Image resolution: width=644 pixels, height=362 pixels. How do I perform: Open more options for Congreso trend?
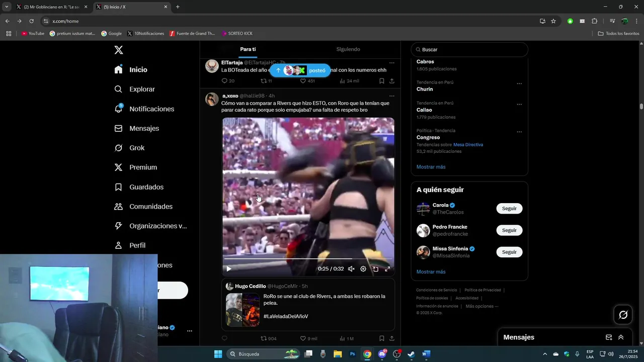click(519, 132)
